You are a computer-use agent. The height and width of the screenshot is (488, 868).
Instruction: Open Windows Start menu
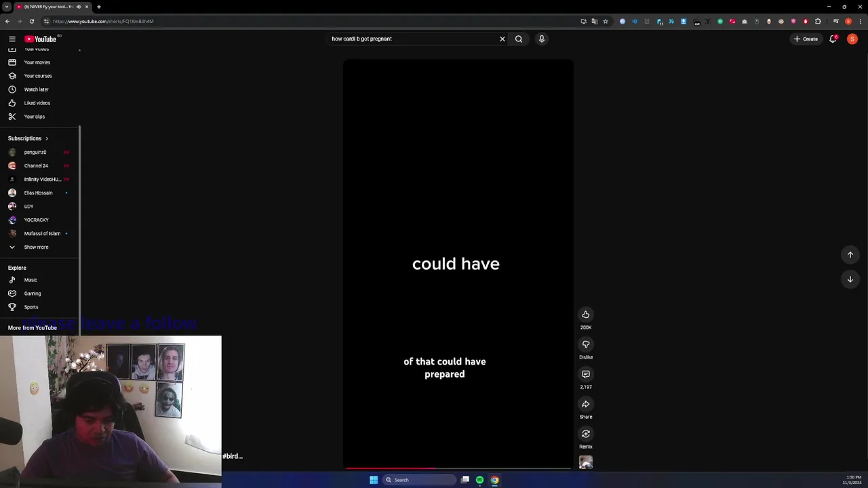(374, 480)
